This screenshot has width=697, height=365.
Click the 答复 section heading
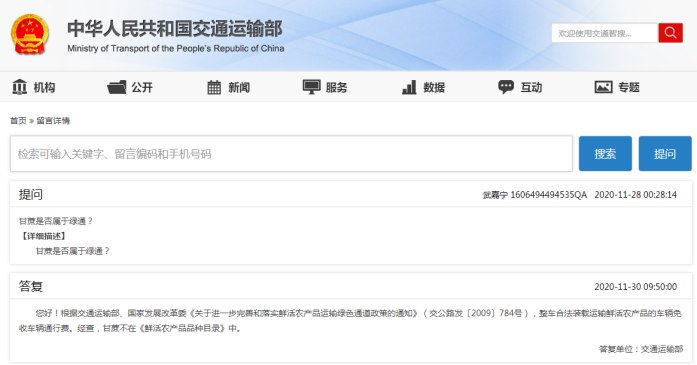31,286
